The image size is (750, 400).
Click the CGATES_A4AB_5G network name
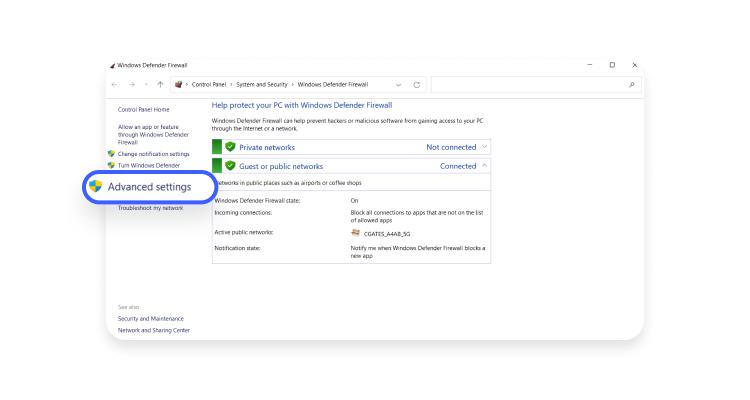387,234
